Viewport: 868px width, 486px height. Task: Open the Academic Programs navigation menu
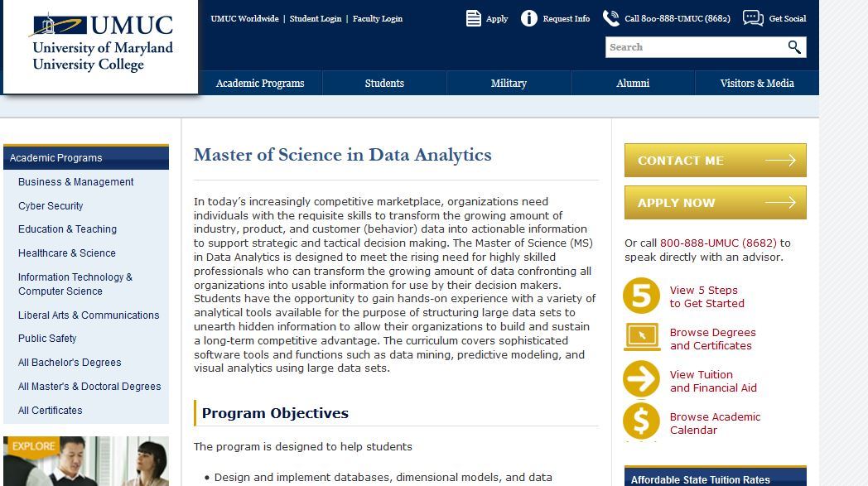point(260,83)
